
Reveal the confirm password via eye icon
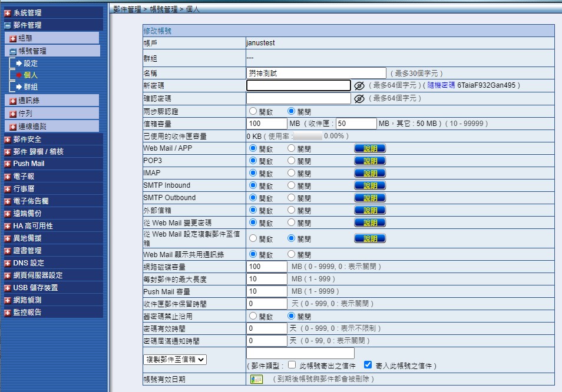tap(359, 98)
